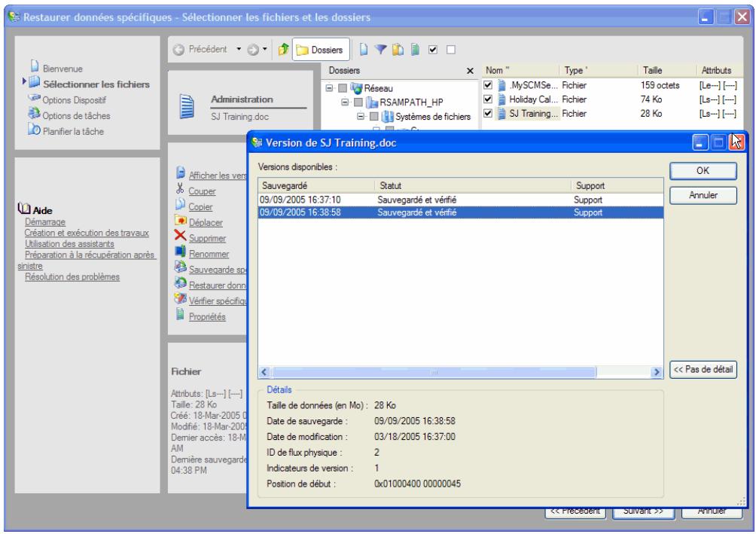
Task: Sort file list by Nom column
Action: point(520,71)
